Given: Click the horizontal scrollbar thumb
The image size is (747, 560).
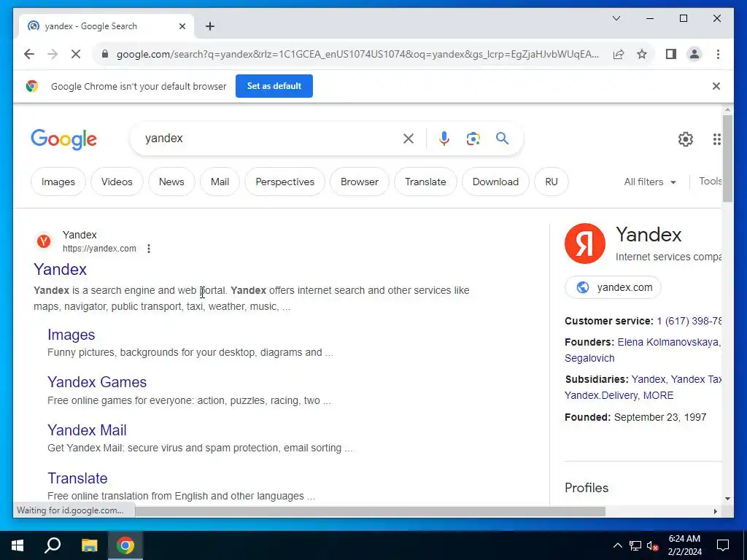Looking at the screenshot, I should coord(370,511).
